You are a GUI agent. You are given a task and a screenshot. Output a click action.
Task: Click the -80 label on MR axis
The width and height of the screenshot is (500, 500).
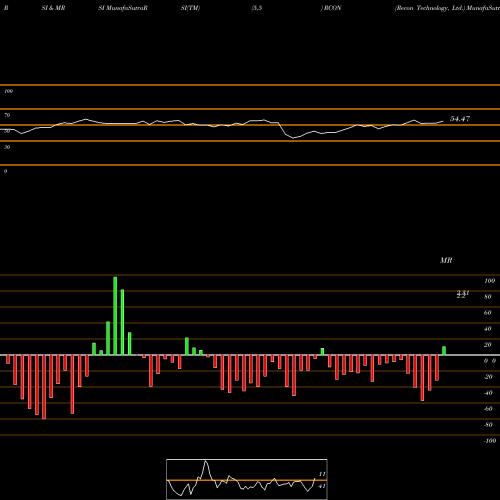(488, 425)
